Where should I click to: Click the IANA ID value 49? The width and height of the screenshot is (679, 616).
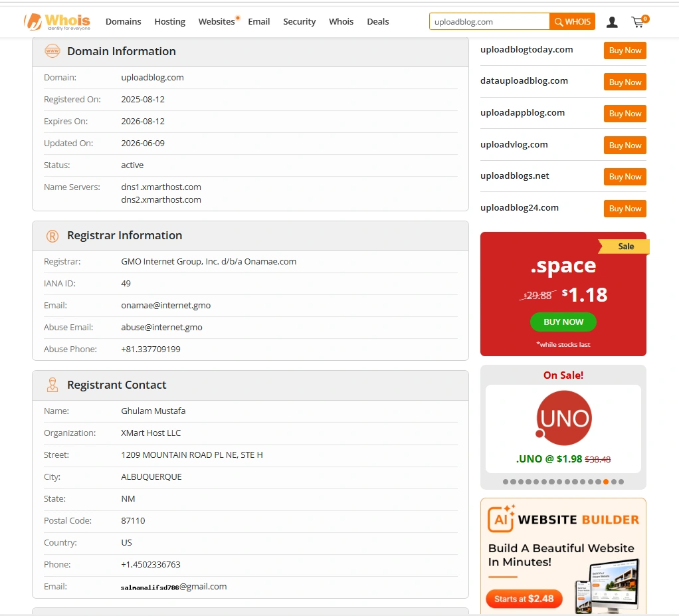126,284
